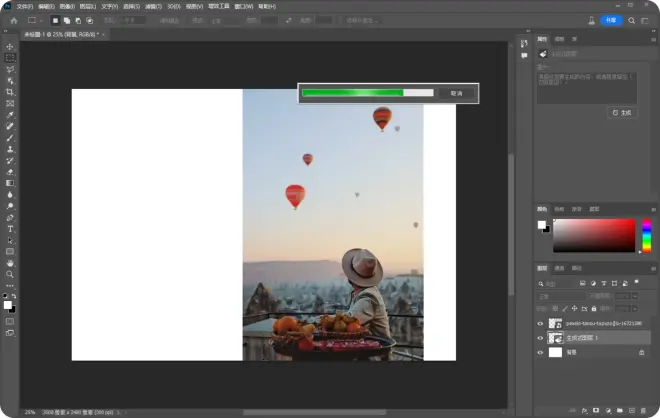Delete layer with trash icon

tap(643, 410)
